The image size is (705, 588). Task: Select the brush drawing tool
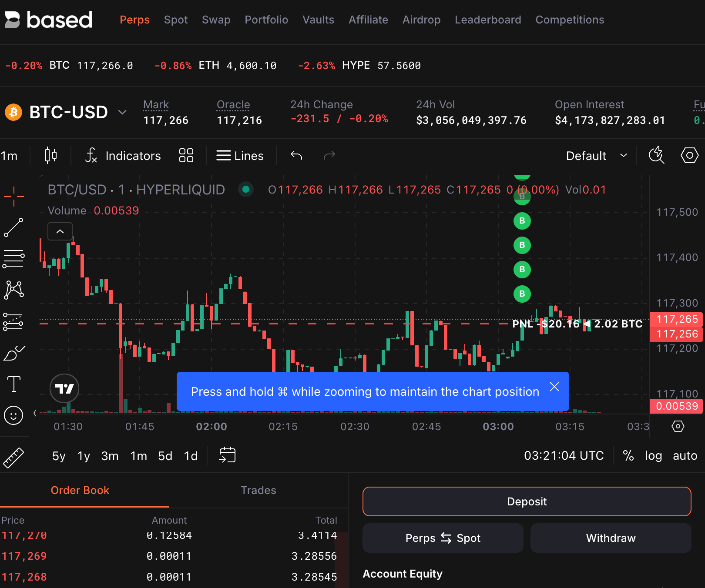coord(14,353)
